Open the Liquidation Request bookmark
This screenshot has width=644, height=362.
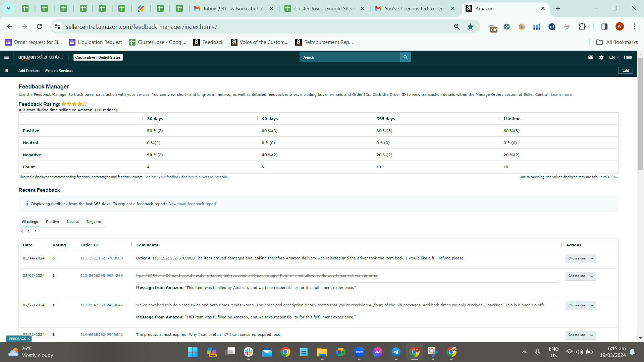96,42
